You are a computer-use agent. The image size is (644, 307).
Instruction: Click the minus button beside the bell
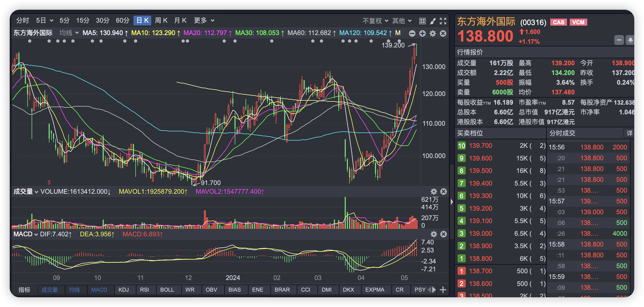(x=619, y=40)
